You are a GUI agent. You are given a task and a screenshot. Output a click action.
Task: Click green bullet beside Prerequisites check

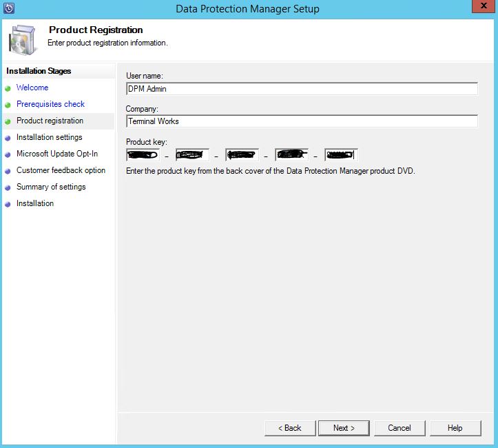pos(8,105)
